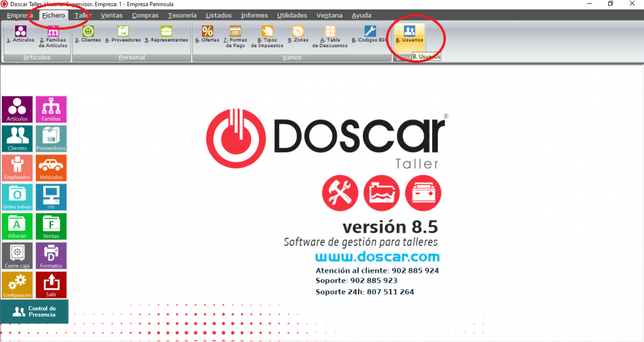This screenshot has width=644, height=342.
Task: Click the purple Artículos sidebar tile
Action: pos(17,109)
